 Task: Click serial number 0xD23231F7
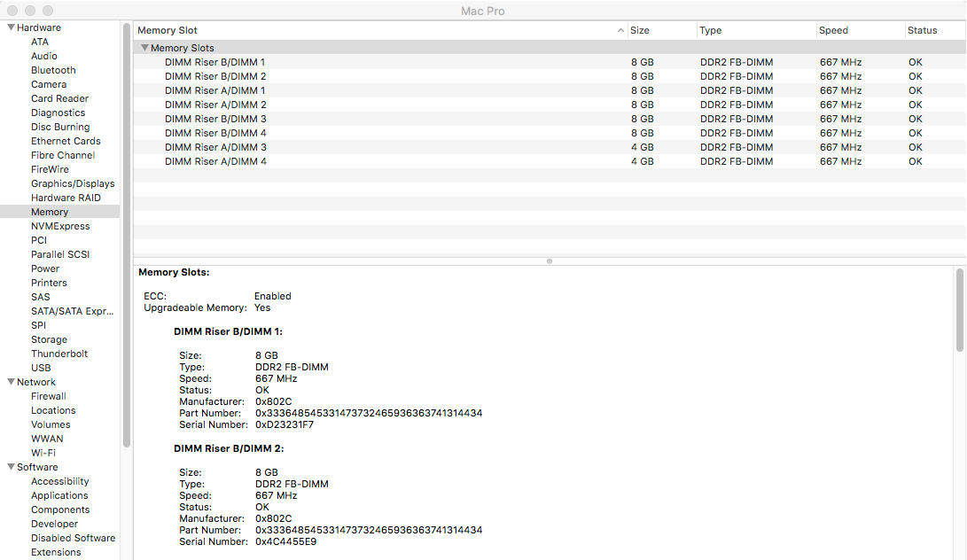(x=285, y=424)
